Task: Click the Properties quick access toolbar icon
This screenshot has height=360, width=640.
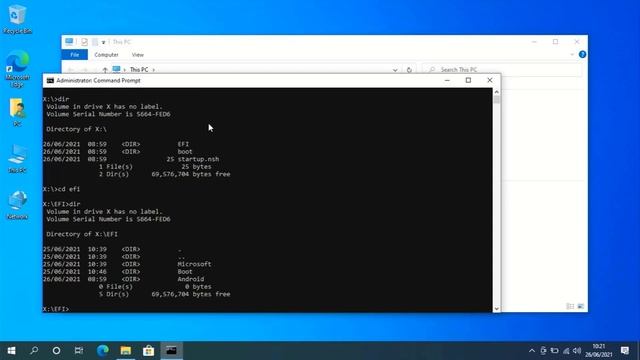Action: (84, 42)
